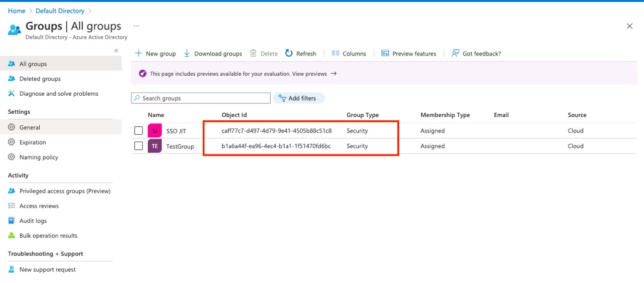
Task: Click the Source column header
Action: [x=577, y=115]
